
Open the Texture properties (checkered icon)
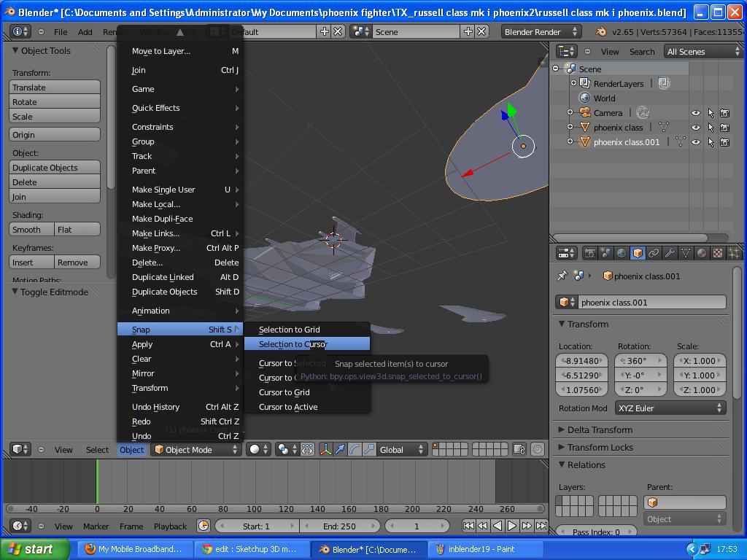tap(716, 252)
